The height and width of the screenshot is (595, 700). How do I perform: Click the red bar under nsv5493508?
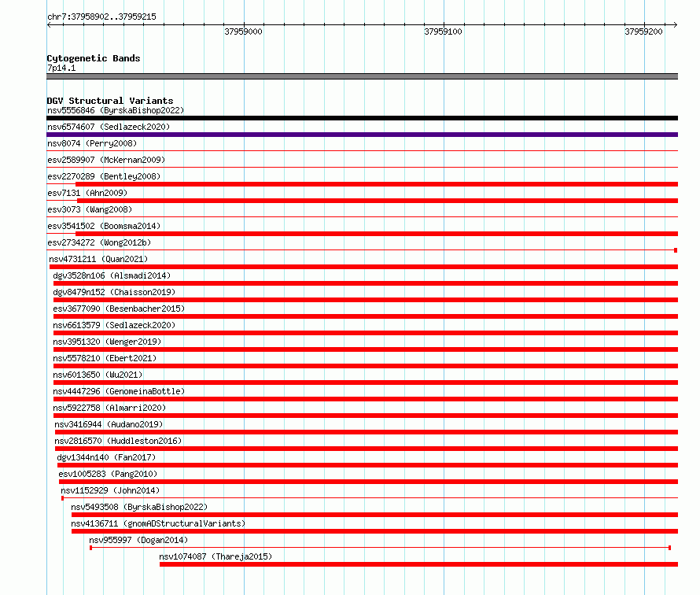tap(374, 515)
